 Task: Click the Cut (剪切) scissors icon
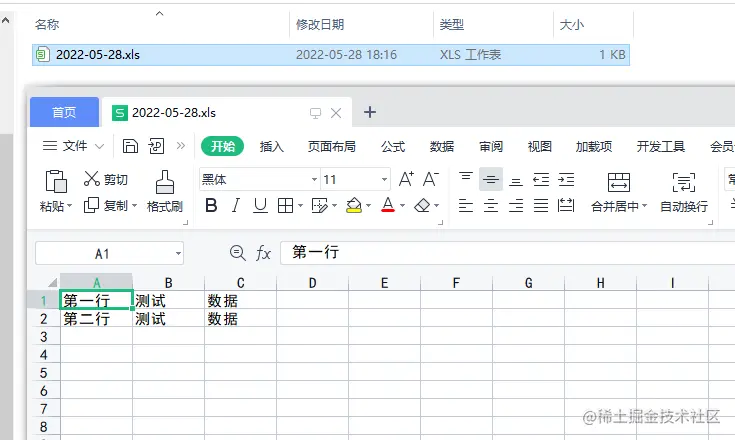[92, 179]
